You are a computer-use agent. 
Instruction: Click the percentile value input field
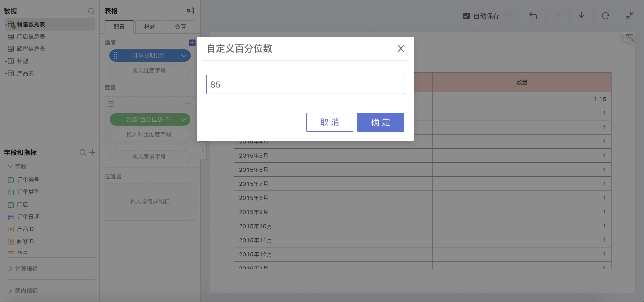pos(305,84)
